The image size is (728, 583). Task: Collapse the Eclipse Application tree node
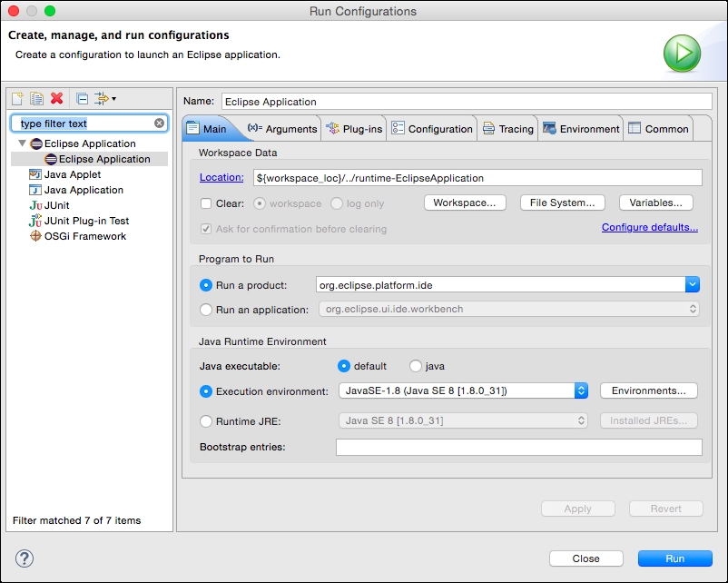(22, 143)
